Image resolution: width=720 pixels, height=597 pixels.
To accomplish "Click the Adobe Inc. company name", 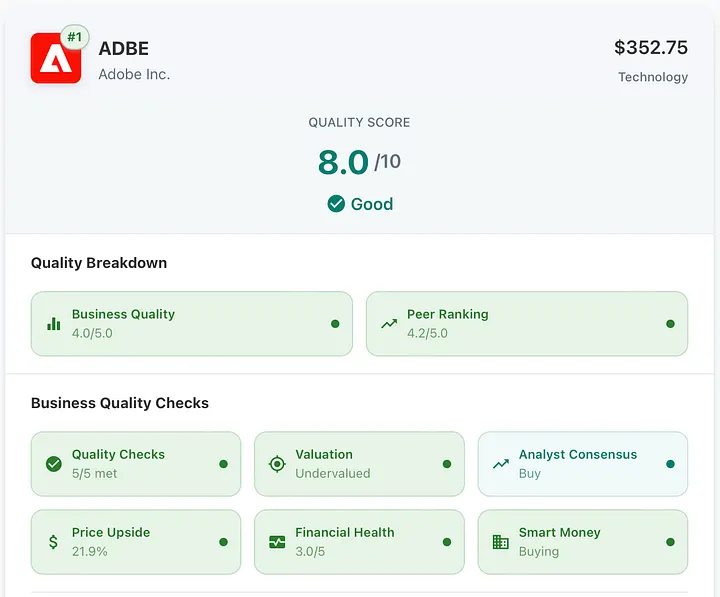I will [x=134, y=74].
